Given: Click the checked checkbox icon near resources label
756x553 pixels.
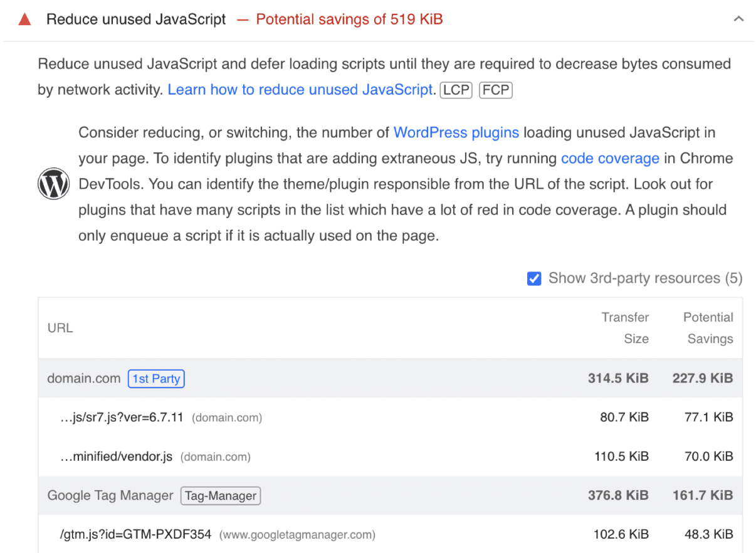Looking at the screenshot, I should pyautogui.click(x=533, y=278).
